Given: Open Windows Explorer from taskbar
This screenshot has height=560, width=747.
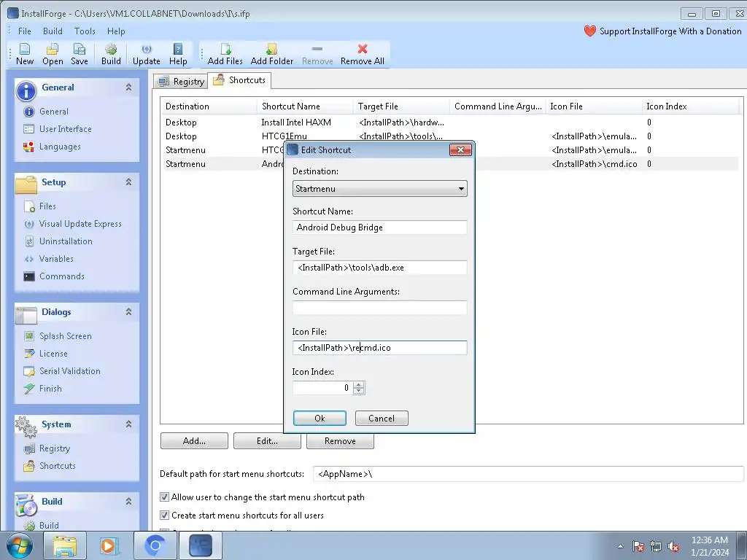Looking at the screenshot, I should click(64, 545).
